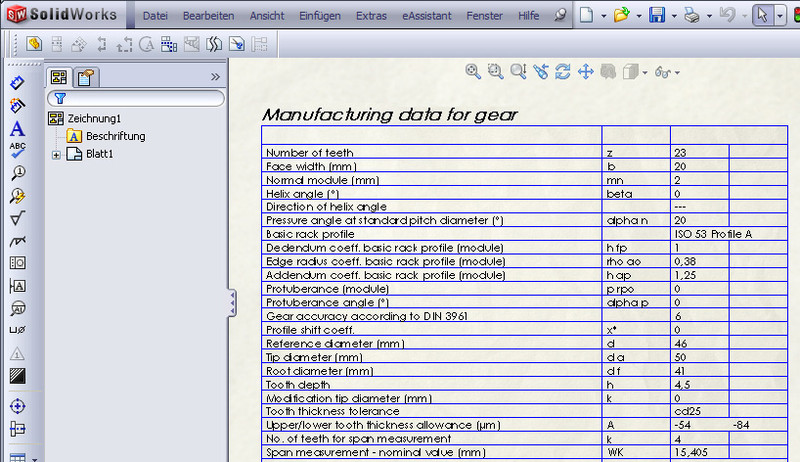Image resolution: width=800 pixels, height=462 pixels.
Task: Select the Beschriftung item in the tree
Action: [x=115, y=136]
